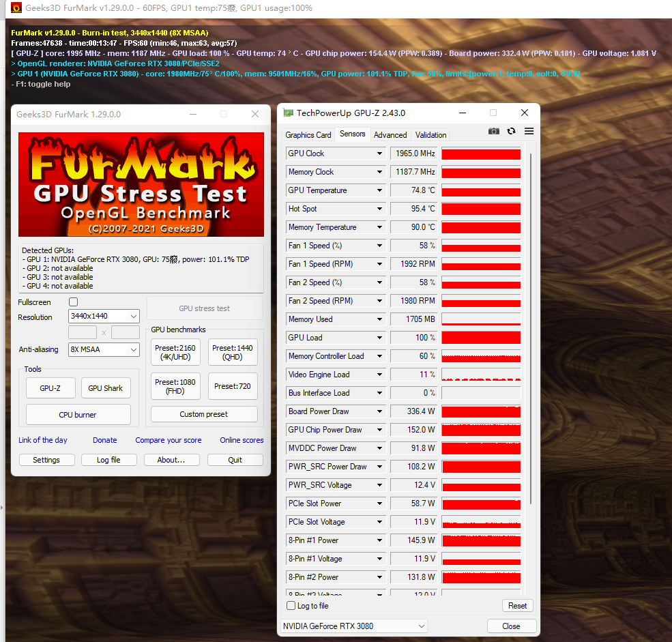
Task: Open the Hot Spot sensor dropdown arrow
Action: (x=379, y=209)
